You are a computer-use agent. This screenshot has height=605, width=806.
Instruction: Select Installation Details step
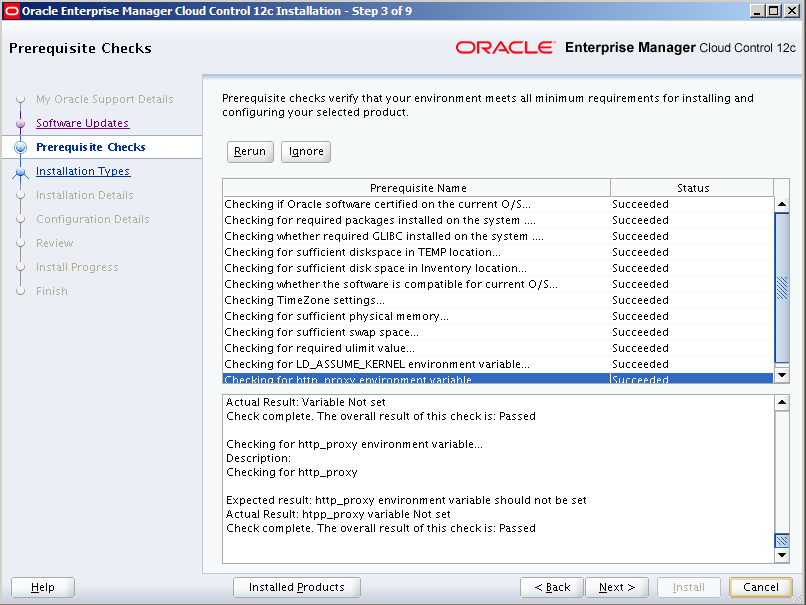click(85, 195)
